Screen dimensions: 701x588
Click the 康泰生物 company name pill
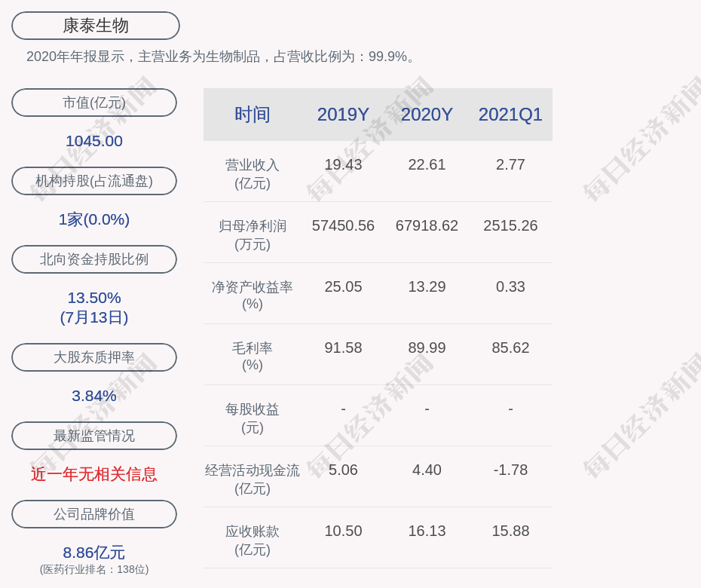coord(95,26)
